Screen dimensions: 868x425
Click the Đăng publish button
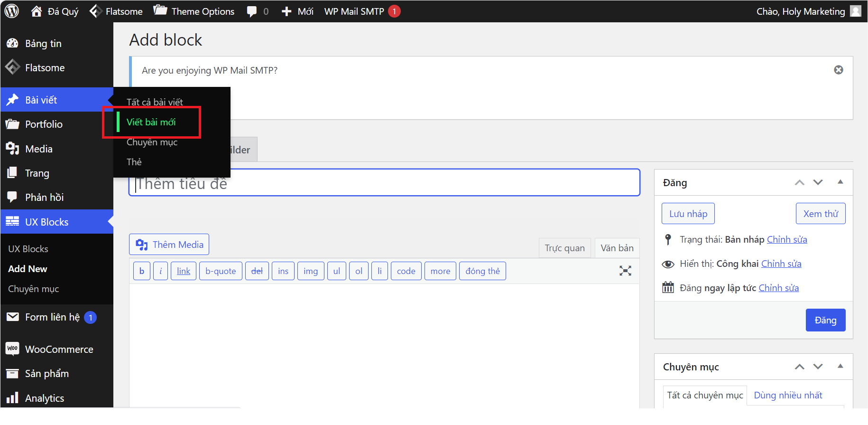(x=825, y=320)
